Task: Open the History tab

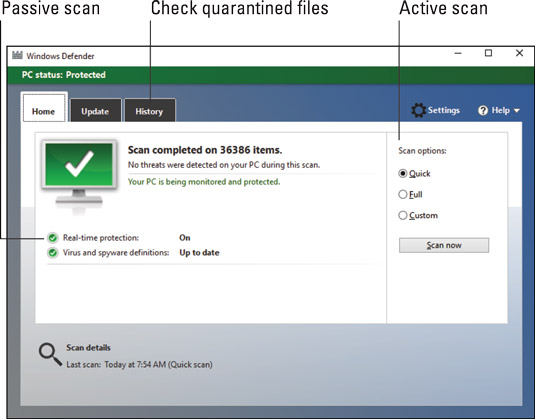Action: click(x=150, y=110)
